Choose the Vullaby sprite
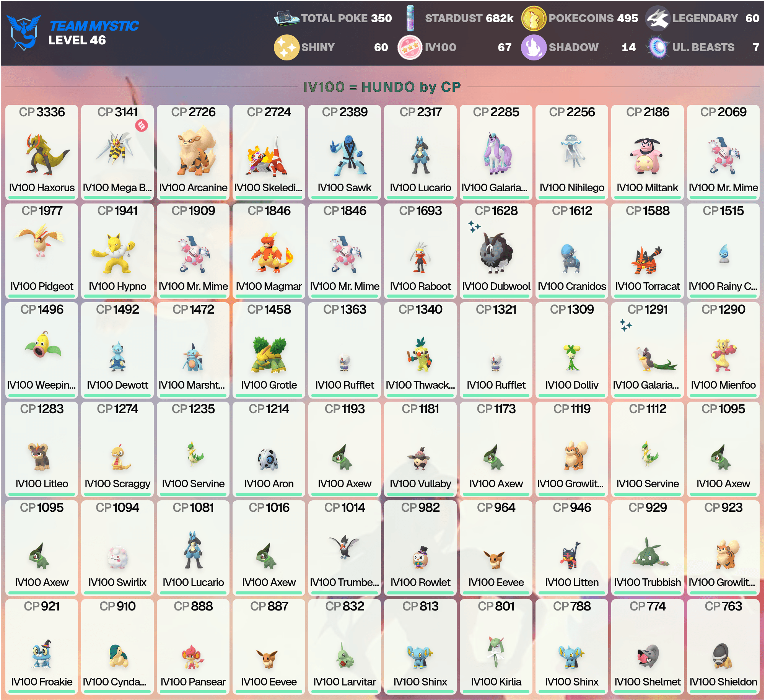The height and width of the screenshot is (700, 765). tap(420, 458)
